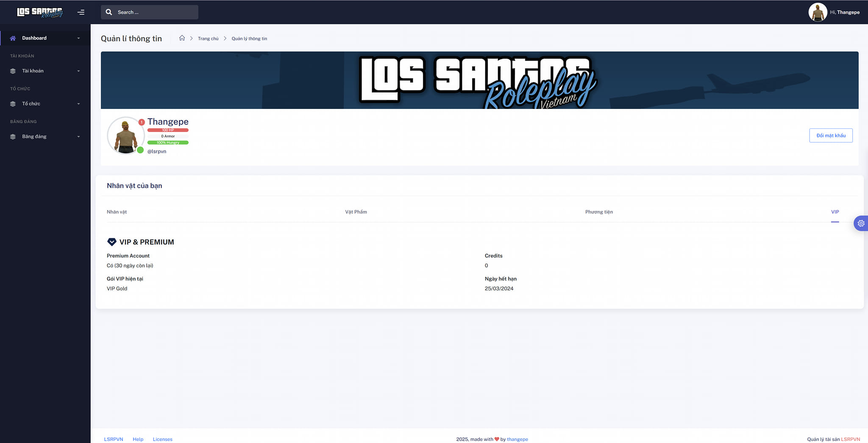The height and width of the screenshot is (443, 868).
Task: Click the Nhân vật của bạn heading
Action: click(134, 186)
